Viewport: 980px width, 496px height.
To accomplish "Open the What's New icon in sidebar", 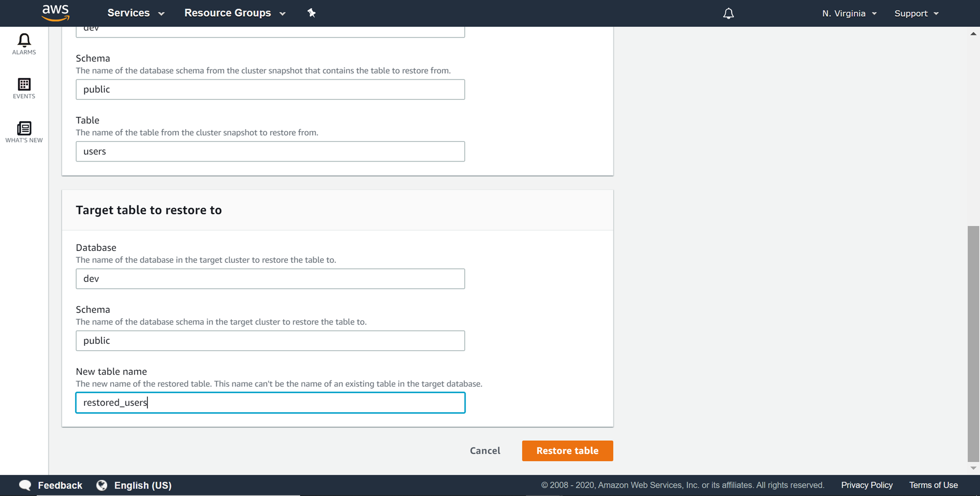I will pos(24,128).
